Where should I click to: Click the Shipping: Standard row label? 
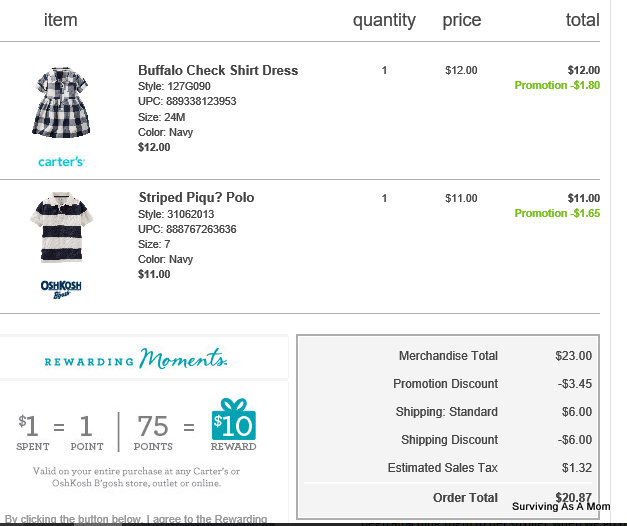click(447, 412)
